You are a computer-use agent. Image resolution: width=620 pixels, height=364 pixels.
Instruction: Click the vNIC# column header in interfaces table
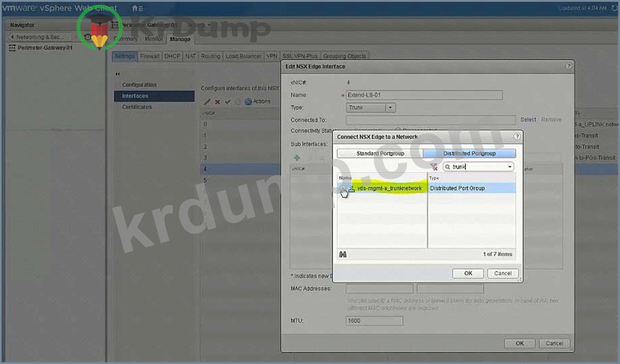coord(240,114)
